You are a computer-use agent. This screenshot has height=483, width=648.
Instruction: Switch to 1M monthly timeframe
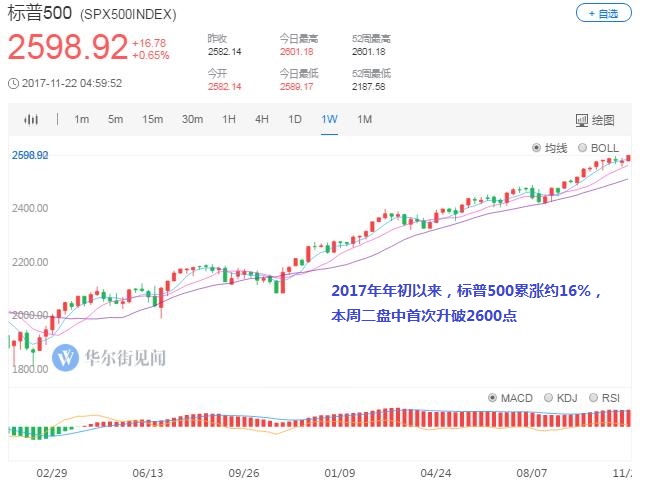click(x=364, y=119)
